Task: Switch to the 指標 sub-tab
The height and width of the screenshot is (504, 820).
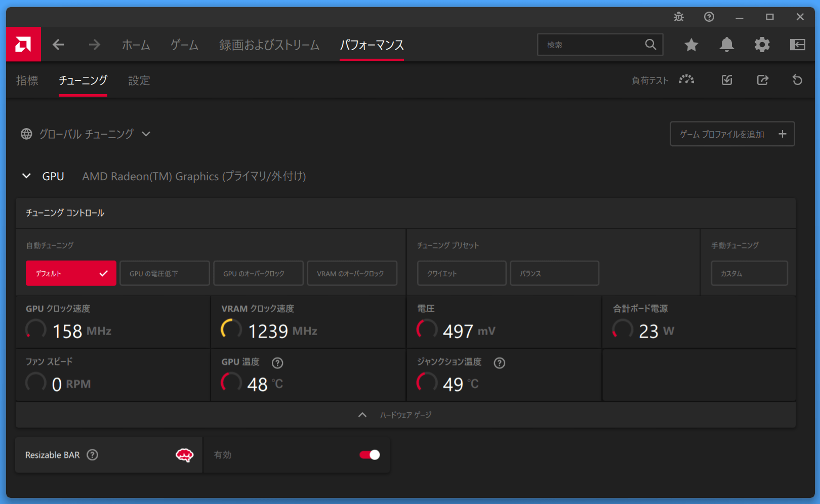Action: (27, 80)
